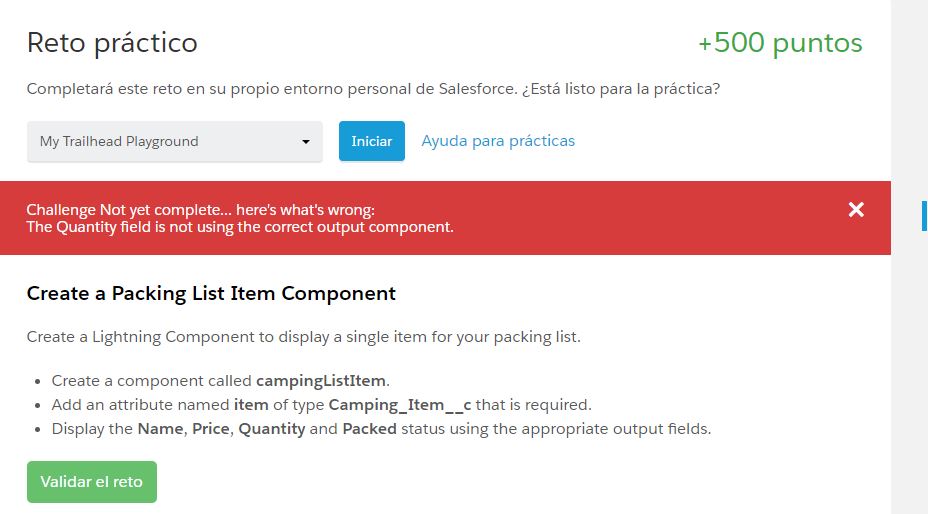Click the Quantity field error message line
The height and width of the screenshot is (514, 928).
coord(240,227)
